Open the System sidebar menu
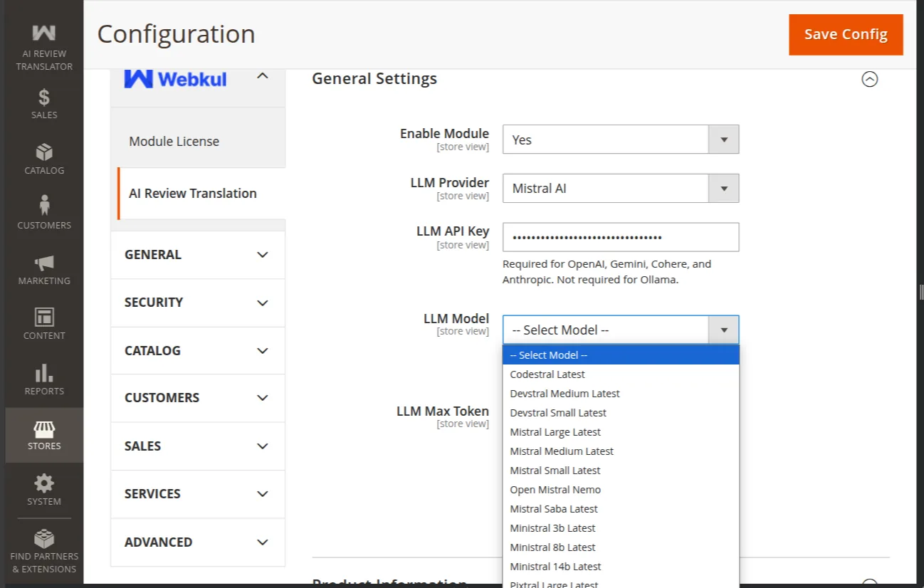924x588 pixels. pyautogui.click(x=44, y=490)
